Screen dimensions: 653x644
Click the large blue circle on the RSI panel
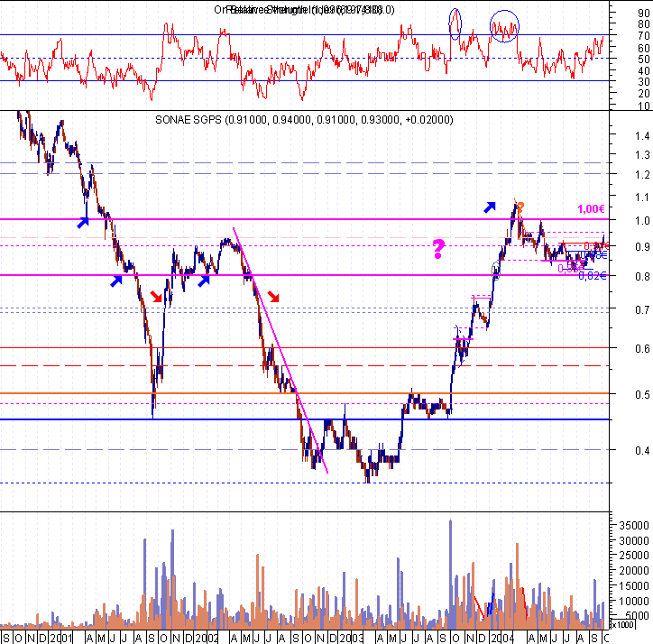[x=505, y=27]
